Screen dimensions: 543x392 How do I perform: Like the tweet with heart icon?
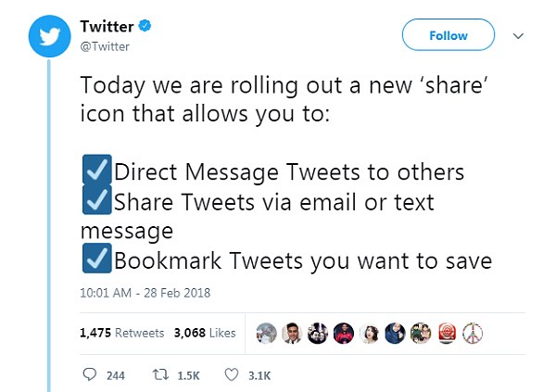pos(232,374)
